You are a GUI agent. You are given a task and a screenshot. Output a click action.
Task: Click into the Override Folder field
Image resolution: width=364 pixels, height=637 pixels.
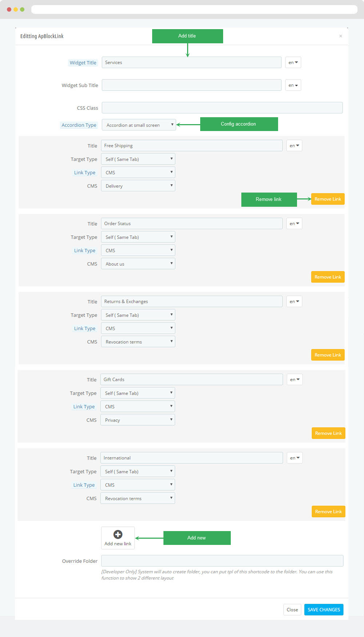tap(222, 561)
